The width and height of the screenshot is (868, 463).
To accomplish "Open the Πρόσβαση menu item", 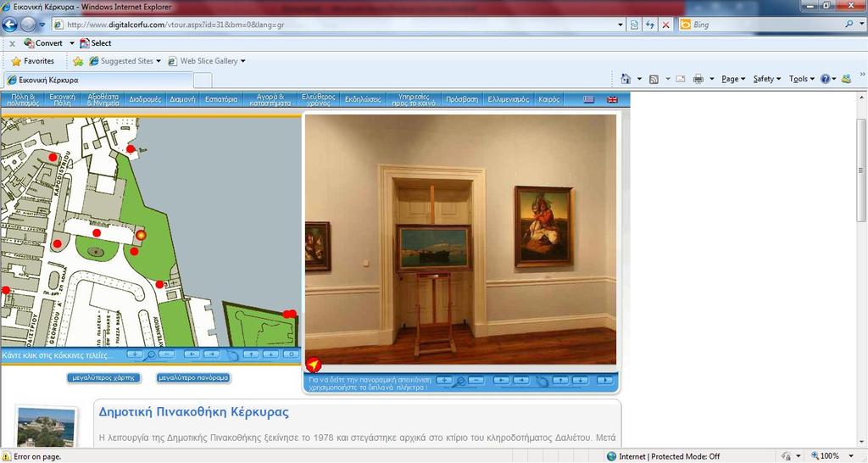I will coord(462,100).
